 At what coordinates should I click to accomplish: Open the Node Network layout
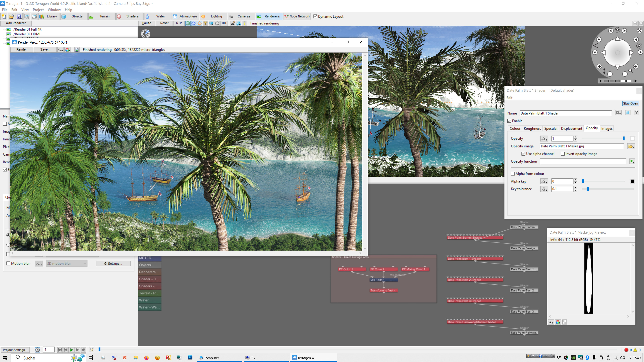point(297,16)
